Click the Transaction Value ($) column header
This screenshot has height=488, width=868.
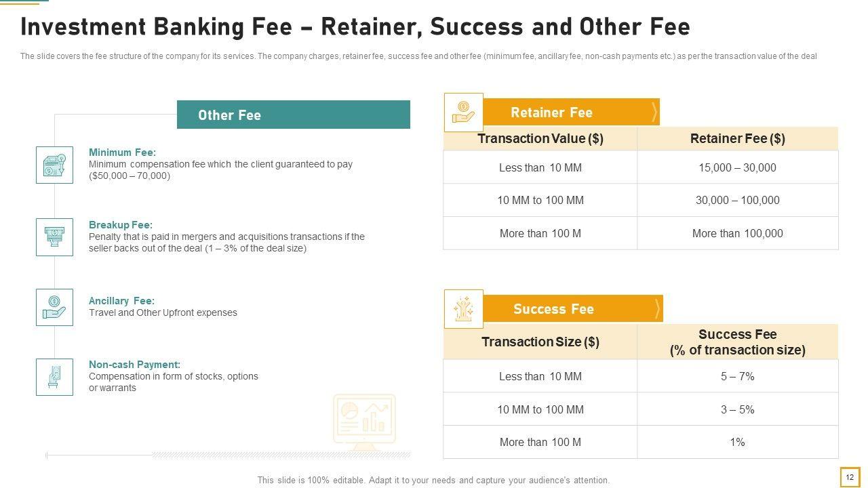(540, 139)
